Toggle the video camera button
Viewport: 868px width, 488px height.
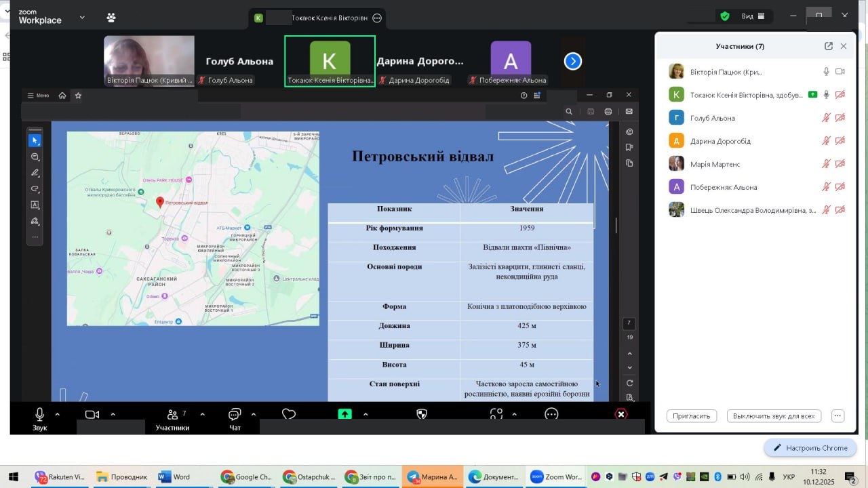pyautogui.click(x=92, y=414)
